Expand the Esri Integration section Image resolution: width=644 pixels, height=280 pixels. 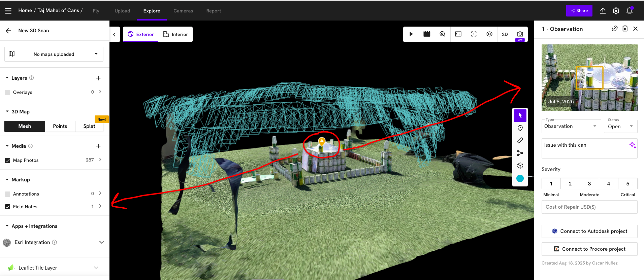click(101, 242)
